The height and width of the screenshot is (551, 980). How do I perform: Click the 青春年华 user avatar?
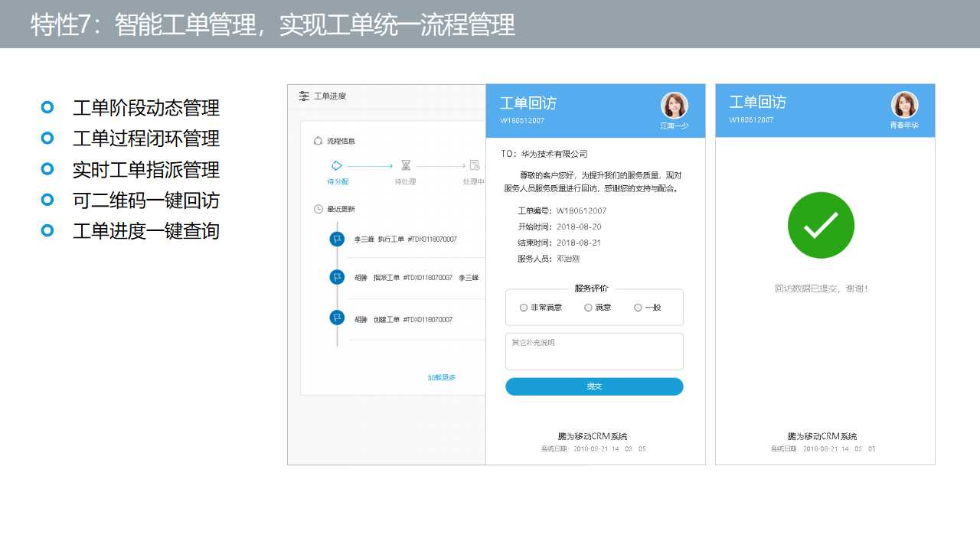pos(903,105)
